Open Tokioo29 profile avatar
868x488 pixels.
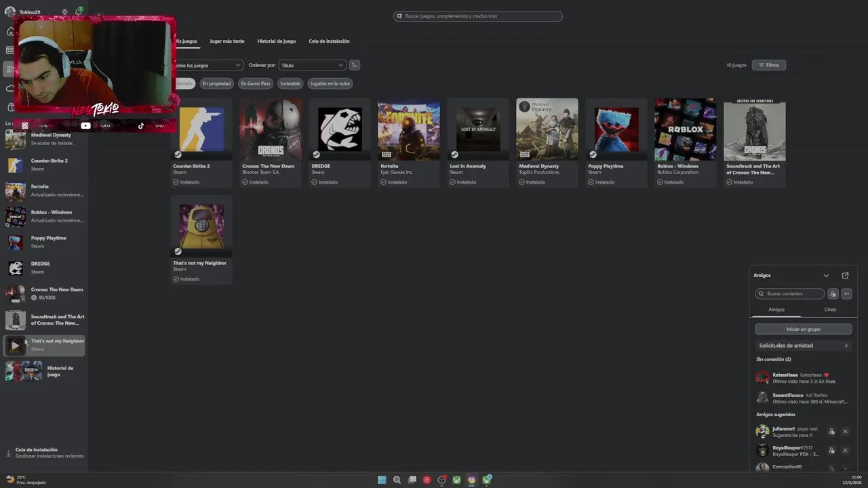pyautogui.click(x=10, y=12)
